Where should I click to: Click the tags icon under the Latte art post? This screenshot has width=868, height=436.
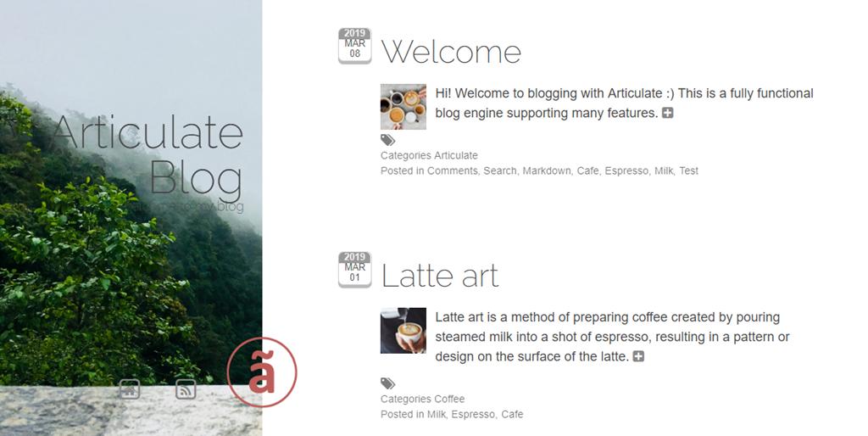387,383
